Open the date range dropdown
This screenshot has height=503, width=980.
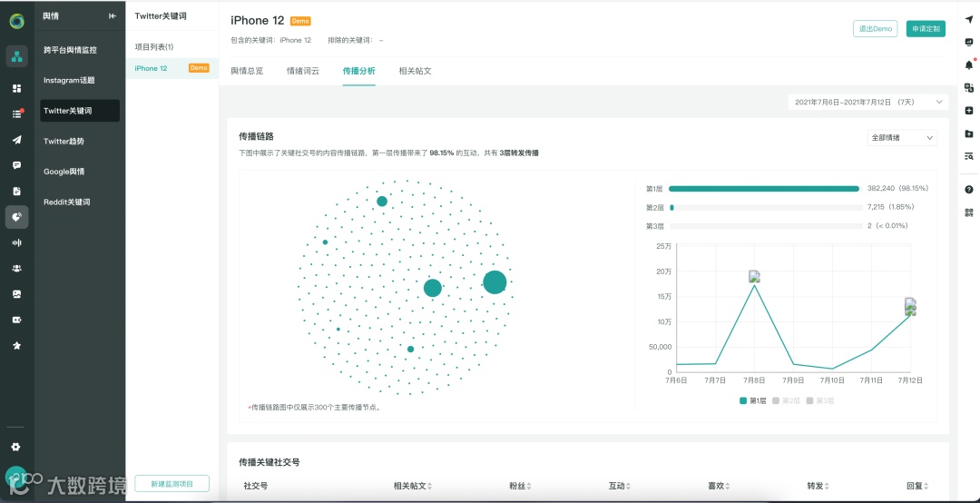(868, 102)
